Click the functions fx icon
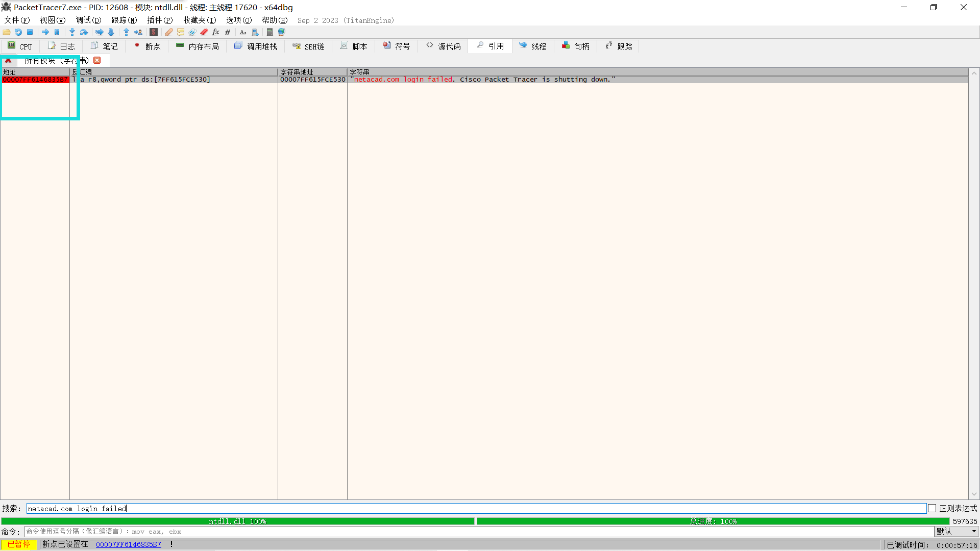Screen dimensions: 980x551 pyautogui.click(x=215, y=32)
